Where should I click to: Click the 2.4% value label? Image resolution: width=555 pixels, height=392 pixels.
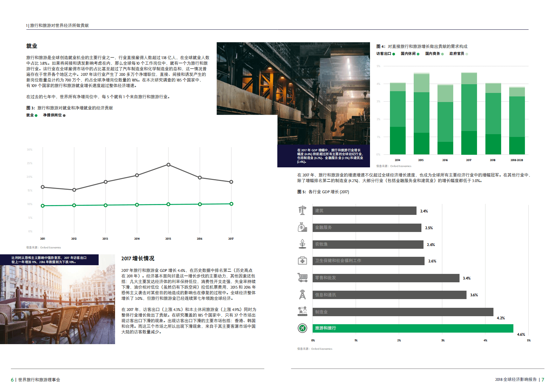(x=424, y=211)
